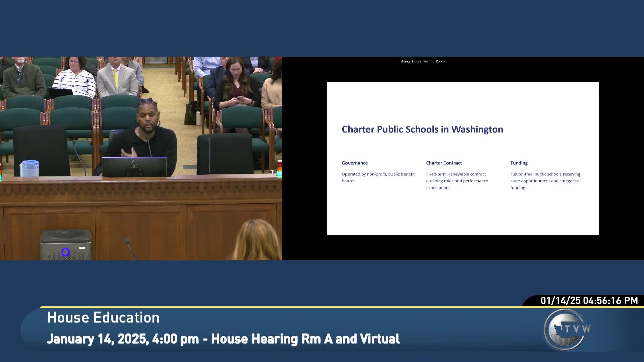This screenshot has height=362, width=644.
Task: Click the TVW logo emblem
Action: (x=566, y=330)
